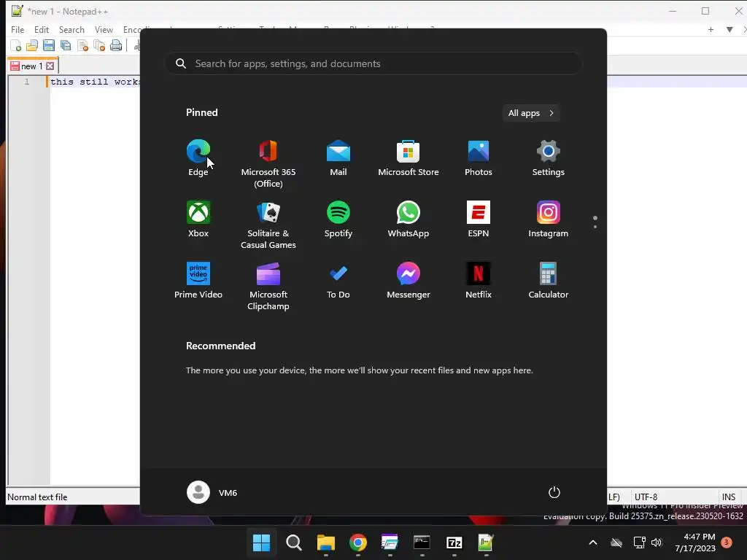
Task: Click 'Normal text file' in status bar
Action: click(37, 497)
